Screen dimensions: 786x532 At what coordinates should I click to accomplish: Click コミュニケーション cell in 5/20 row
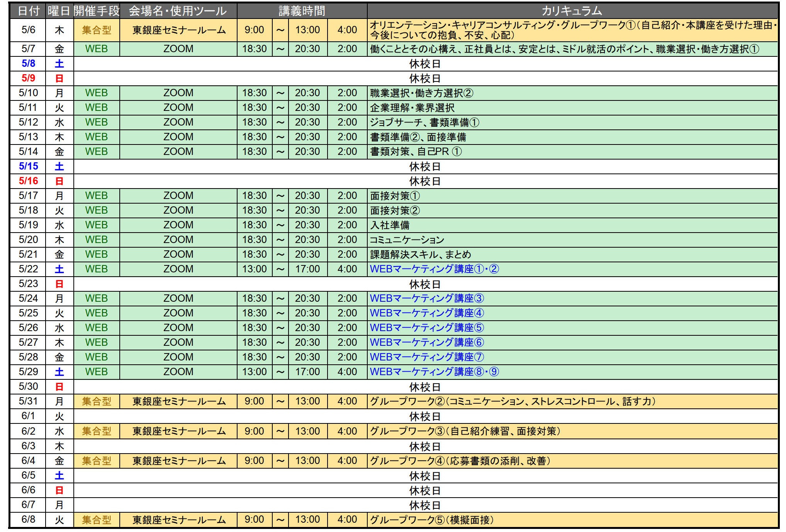pos(572,240)
